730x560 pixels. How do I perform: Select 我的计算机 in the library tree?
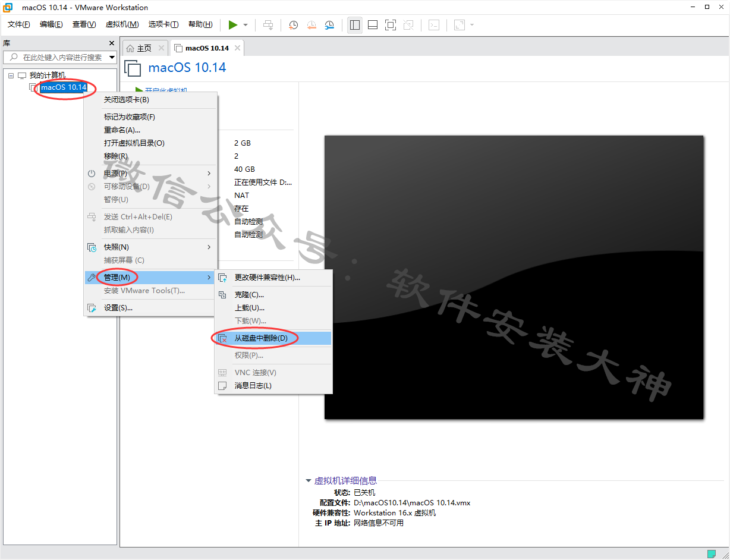pyautogui.click(x=48, y=75)
